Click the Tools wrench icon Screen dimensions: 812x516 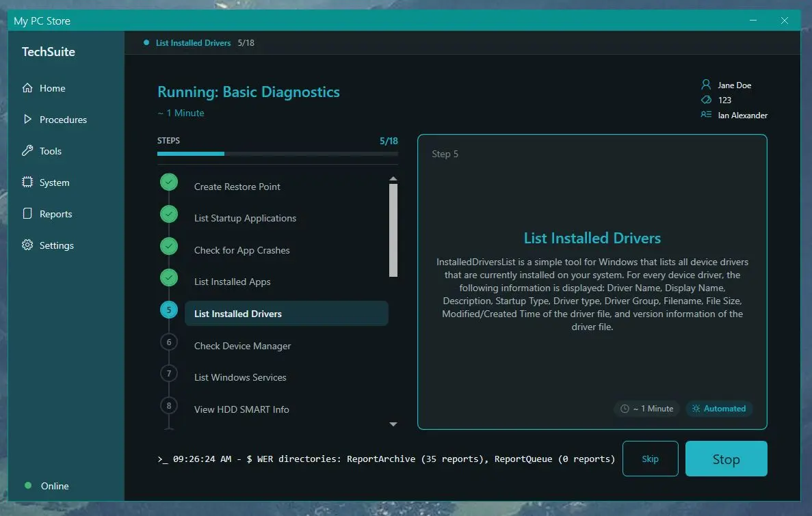(x=27, y=150)
